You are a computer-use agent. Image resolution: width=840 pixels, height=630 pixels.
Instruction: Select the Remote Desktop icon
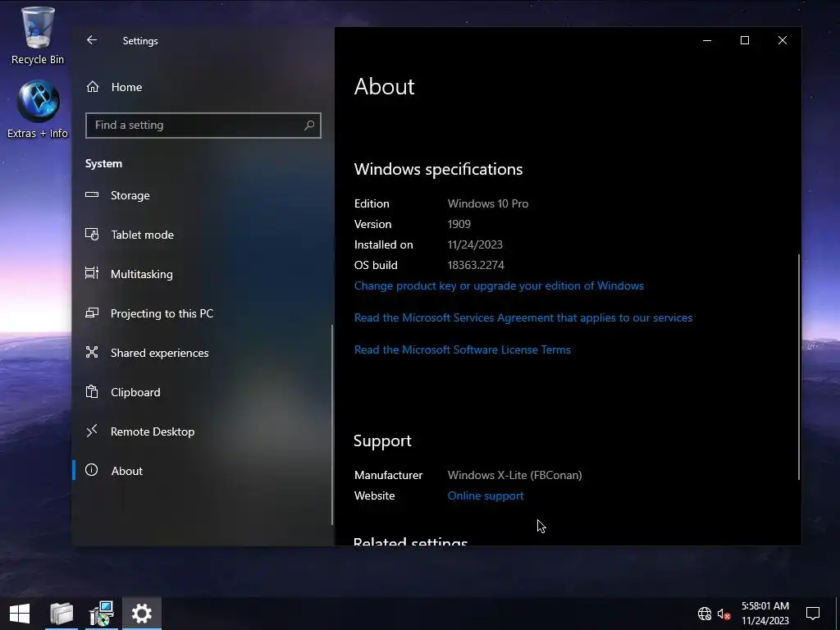pyautogui.click(x=92, y=431)
